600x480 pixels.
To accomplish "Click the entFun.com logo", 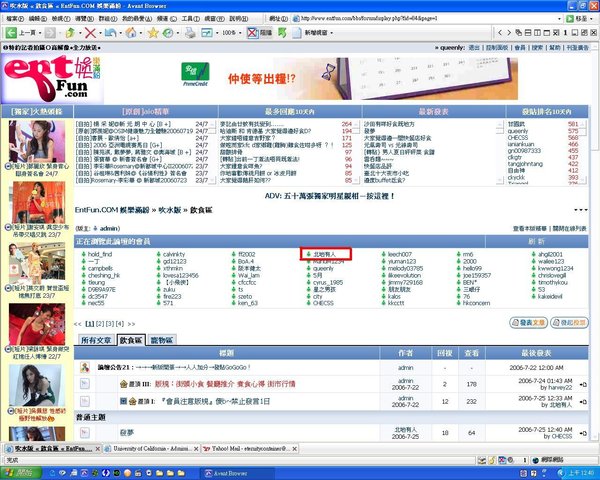I will (52, 79).
